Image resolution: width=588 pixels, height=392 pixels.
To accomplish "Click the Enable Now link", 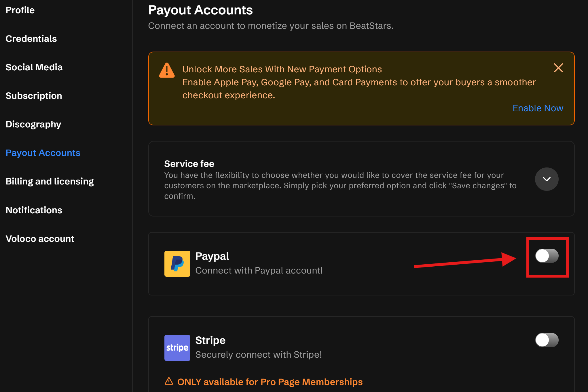I will [x=538, y=108].
